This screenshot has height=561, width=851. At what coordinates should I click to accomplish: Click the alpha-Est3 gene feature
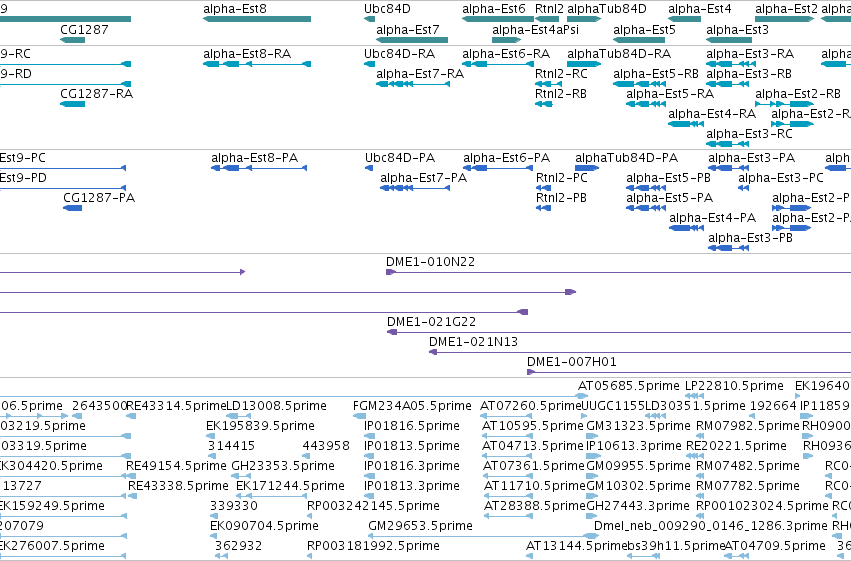729,40
